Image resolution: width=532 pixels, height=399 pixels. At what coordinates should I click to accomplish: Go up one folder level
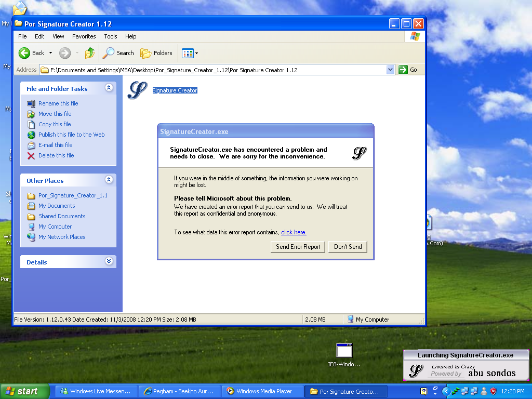click(90, 53)
